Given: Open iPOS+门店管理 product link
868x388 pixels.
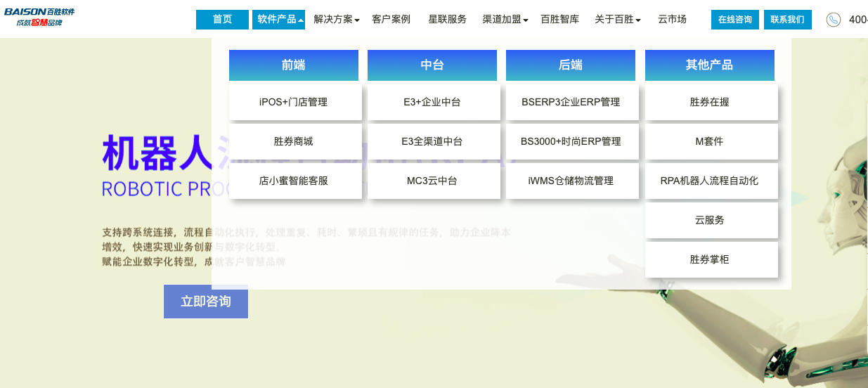Looking at the screenshot, I should click(x=295, y=103).
